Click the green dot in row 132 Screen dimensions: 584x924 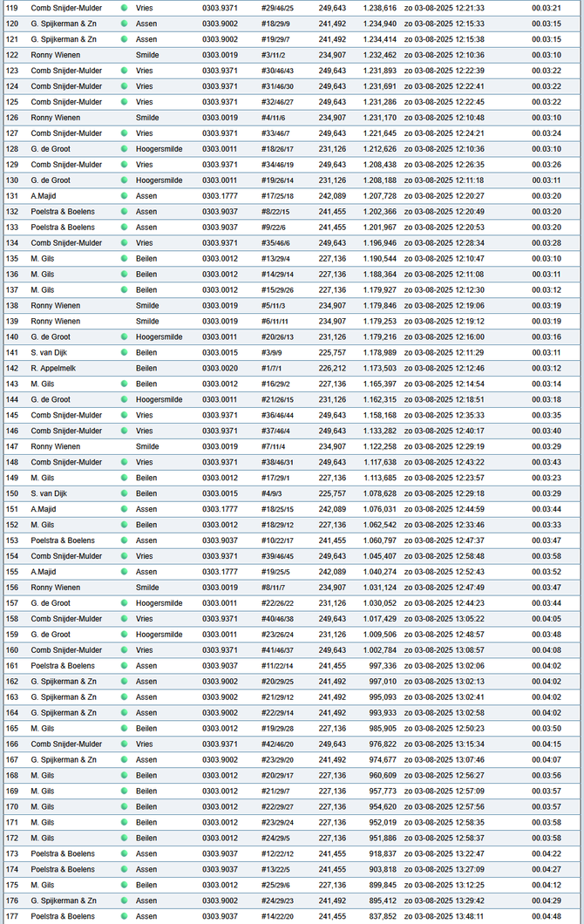coord(124,212)
